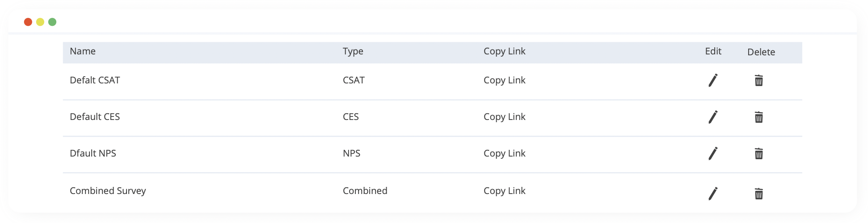Copy link for Combined Survey

tap(504, 191)
